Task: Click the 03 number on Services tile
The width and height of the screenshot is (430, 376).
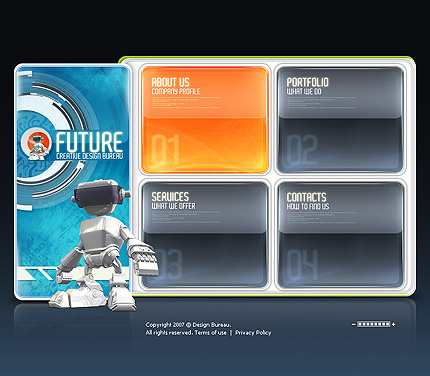Action: click(170, 264)
